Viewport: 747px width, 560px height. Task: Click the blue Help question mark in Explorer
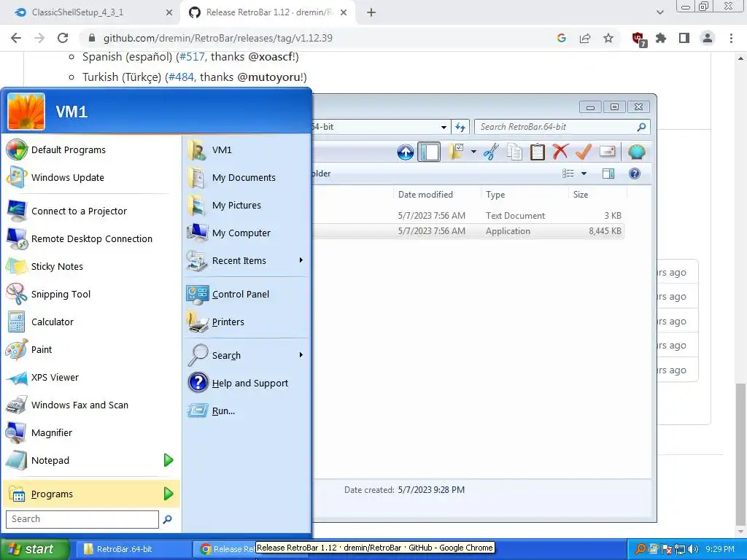[x=634, y=174]
